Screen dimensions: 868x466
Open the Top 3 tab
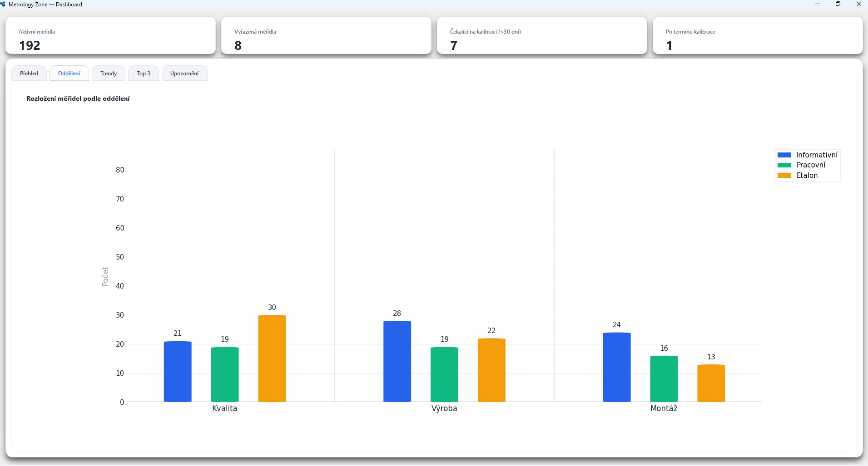pyautogui.click(x=144, y=74)
